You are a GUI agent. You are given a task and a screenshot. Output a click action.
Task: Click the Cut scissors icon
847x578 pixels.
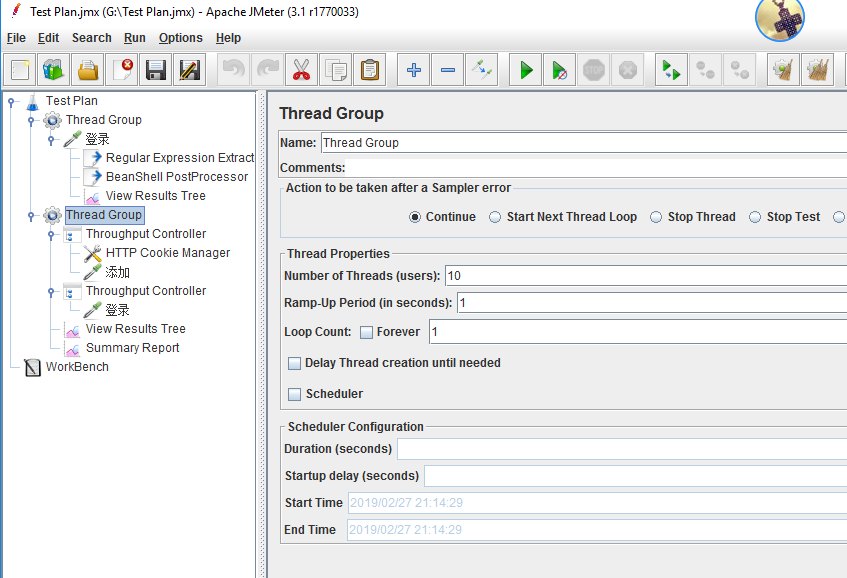click(301, 70)
